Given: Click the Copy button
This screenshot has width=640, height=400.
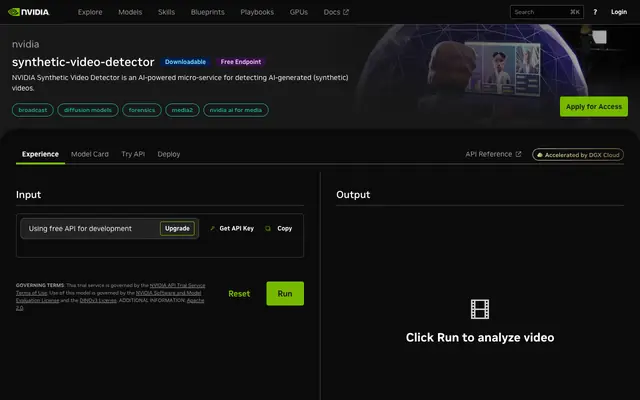Looking at the screenshot, I should [279, 229].
